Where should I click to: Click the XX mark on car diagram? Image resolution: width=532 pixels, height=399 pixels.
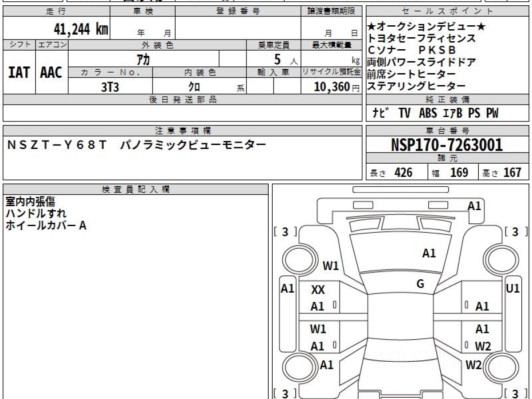coord(318,290)
